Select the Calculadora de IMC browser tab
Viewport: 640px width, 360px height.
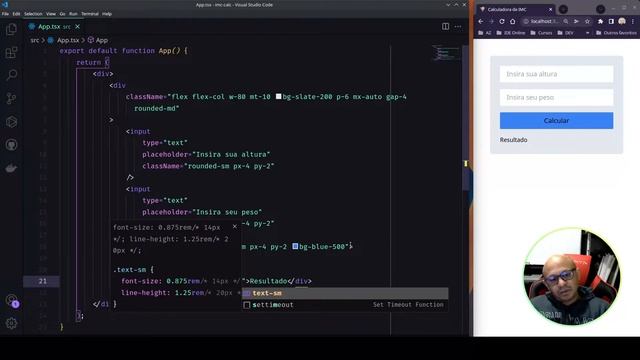coord(516,9)
